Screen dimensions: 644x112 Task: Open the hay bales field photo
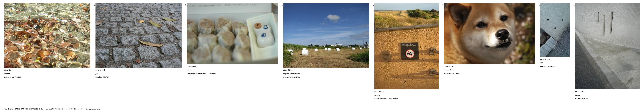click(326, 35)
